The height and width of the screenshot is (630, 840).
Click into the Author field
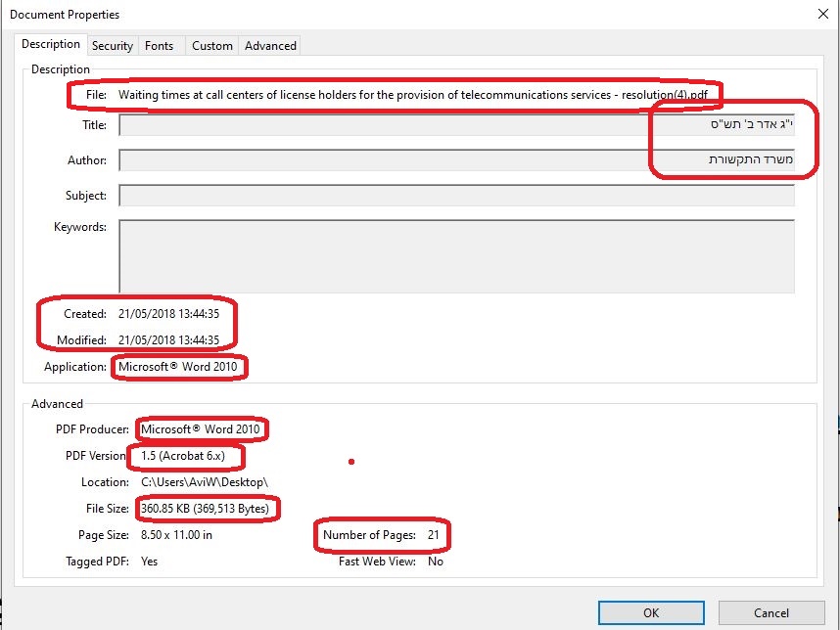pos(456,160)
